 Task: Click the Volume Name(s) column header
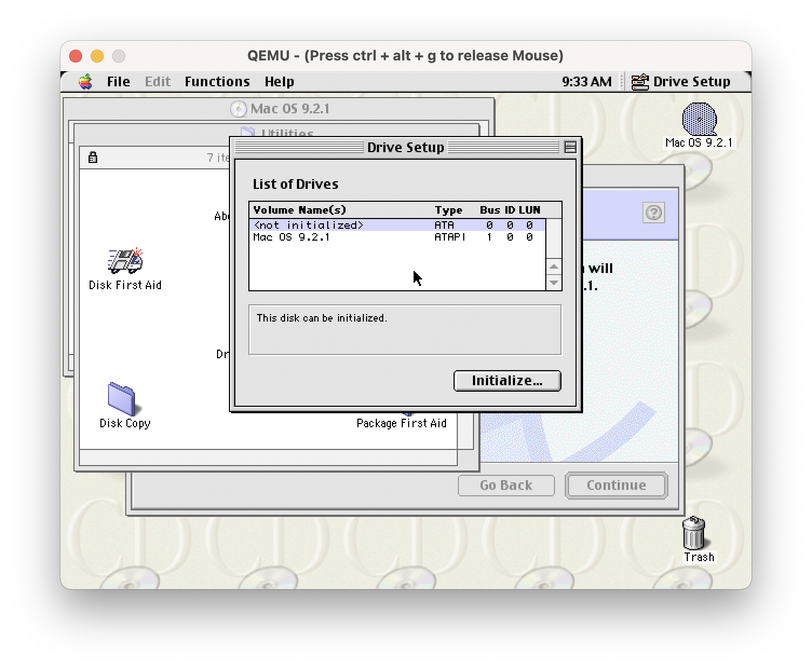[300, 210]
